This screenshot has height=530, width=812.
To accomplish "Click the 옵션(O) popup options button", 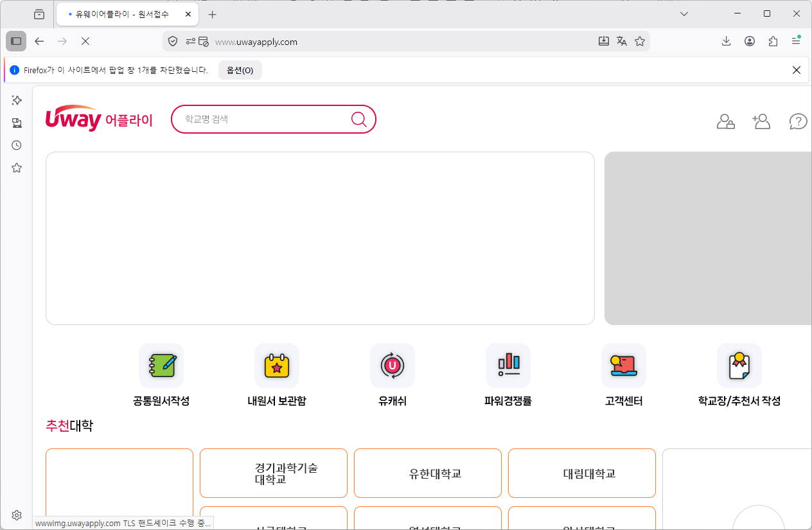I will click(240, 70).
